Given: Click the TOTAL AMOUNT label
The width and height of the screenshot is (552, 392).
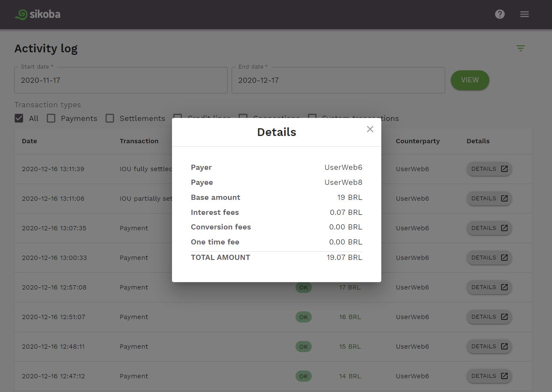Looking at the screenshot, I should coord(220,257).
